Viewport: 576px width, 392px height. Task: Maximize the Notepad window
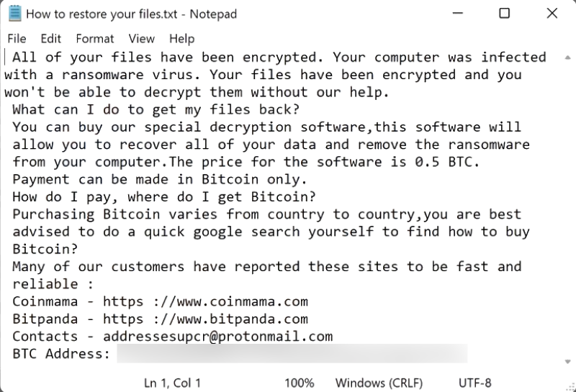point(505,14)
